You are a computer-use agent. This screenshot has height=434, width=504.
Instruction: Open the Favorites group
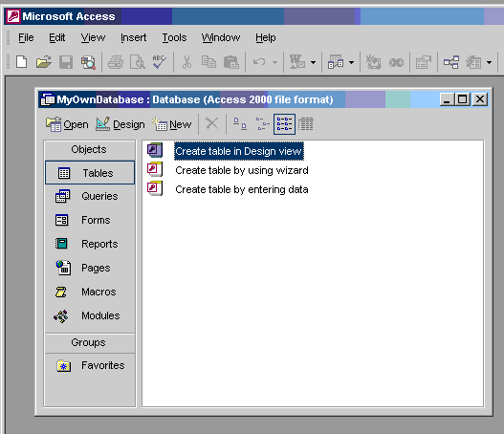(x=90, y=365)
